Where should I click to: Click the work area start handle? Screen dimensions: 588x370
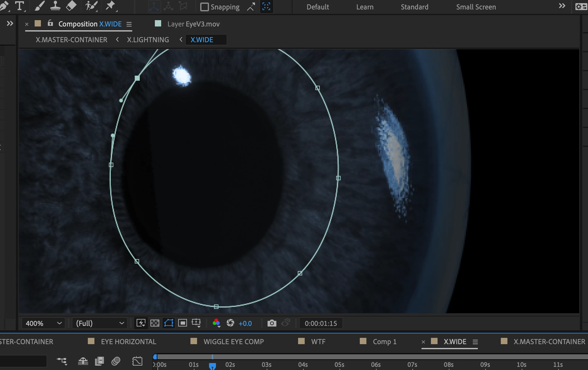(155, 357)
